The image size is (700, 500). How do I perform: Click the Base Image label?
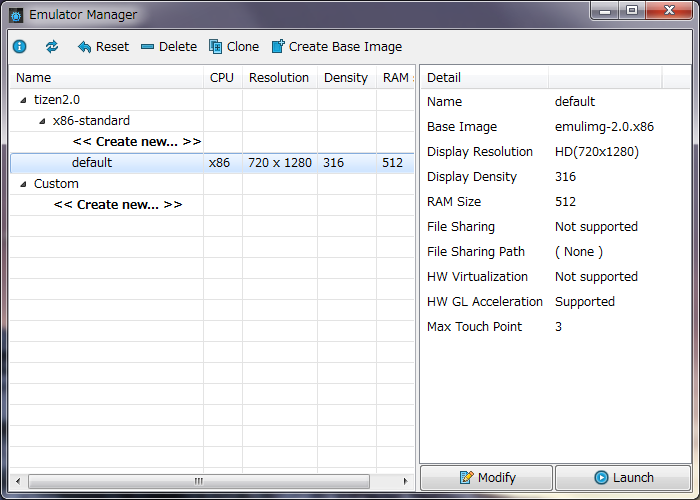coord(462,127)
